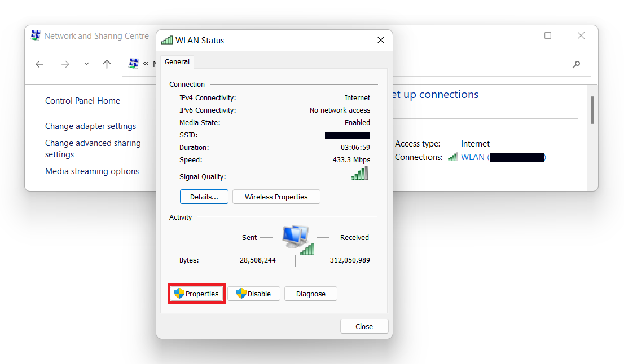This screenshot has height=364, width=624.
Task: Expand the address bar double-chevron
Action: pyautogui.click(x=146, y=64)
